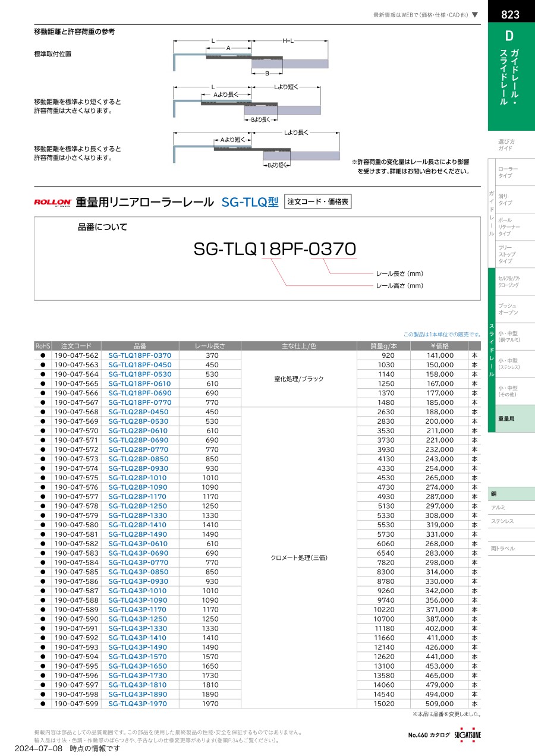Click the RoHS dot for 190-047-599

(x=43, y=704)
